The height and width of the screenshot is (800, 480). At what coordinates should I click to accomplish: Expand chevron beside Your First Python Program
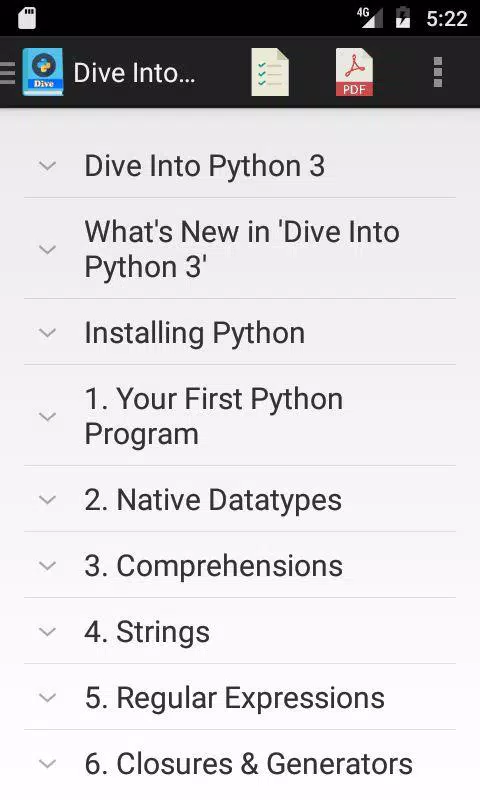click(47, 416)
